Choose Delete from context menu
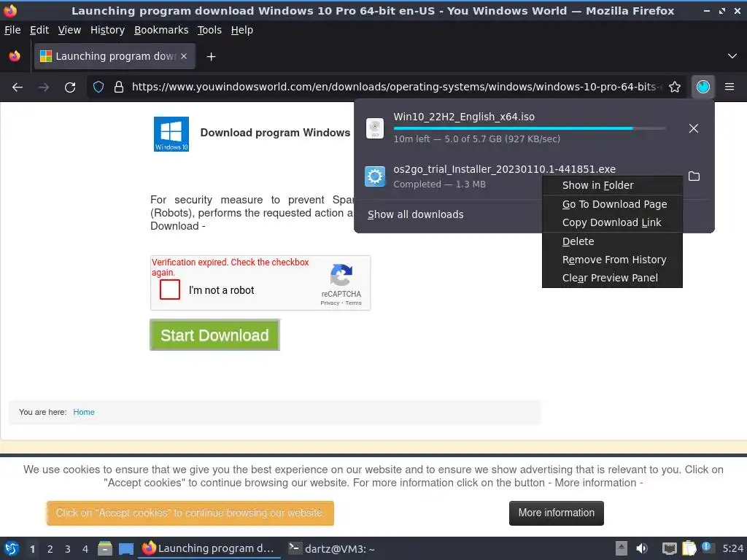The height and width of the screenshot is (560, 747). click(612, 241)
